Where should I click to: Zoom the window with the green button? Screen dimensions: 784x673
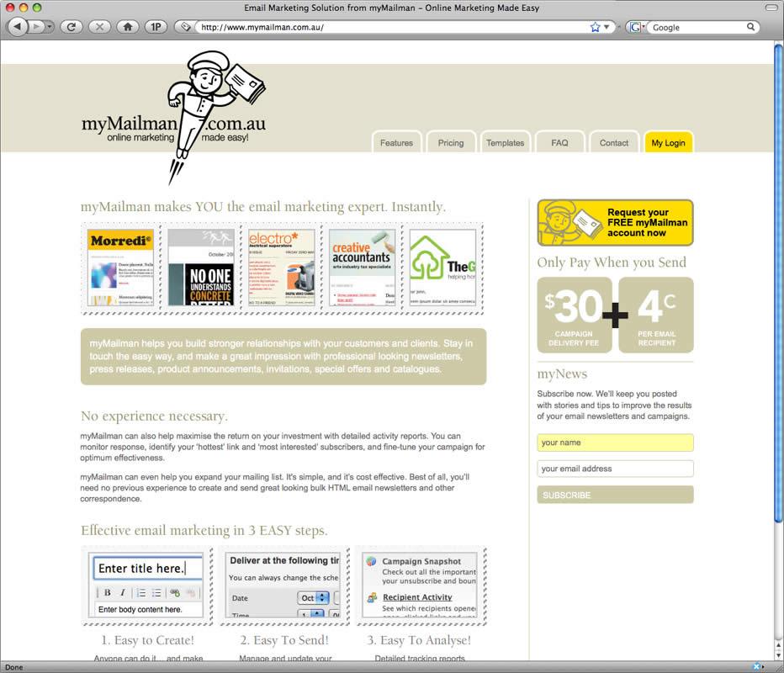pos(36,8)
